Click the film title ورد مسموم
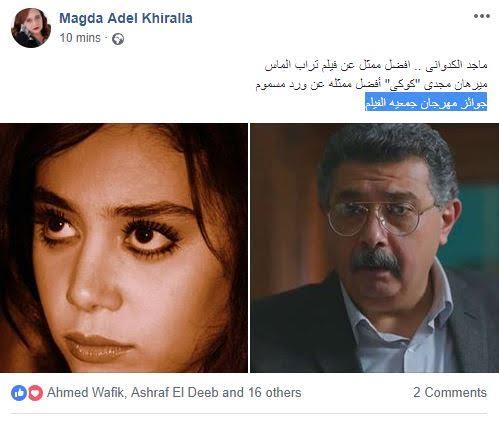This screenshot has width=499, height=421. pos(279,84)
